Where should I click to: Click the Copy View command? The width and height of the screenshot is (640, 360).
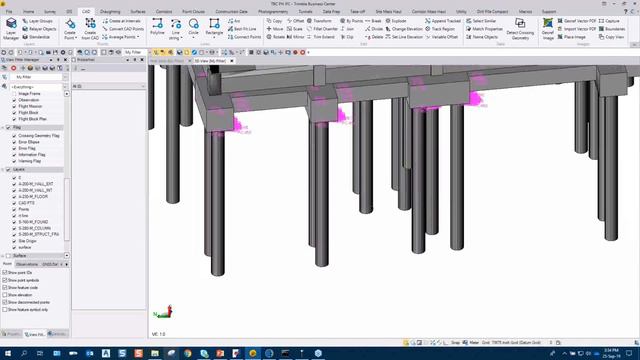coord(611,37)
